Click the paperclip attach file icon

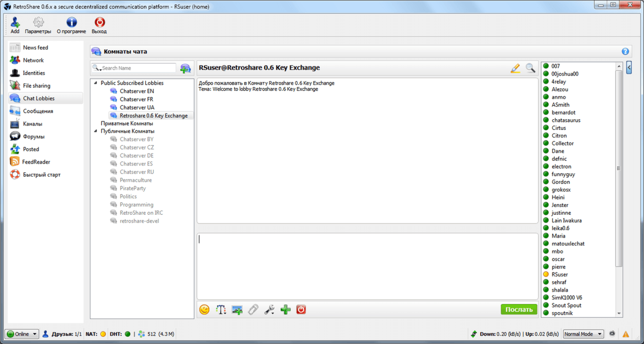[x=253, y=310]
